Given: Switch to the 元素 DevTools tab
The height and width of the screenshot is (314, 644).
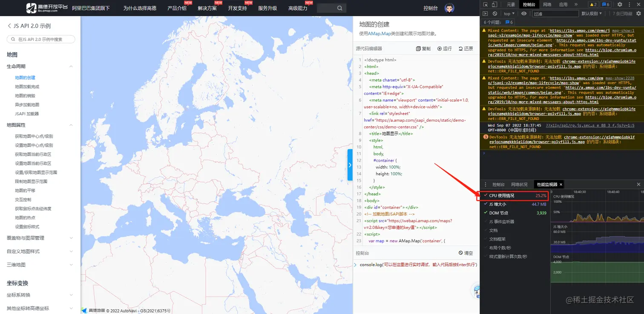Looking at the screenshot, I should (x=511, y=4).
